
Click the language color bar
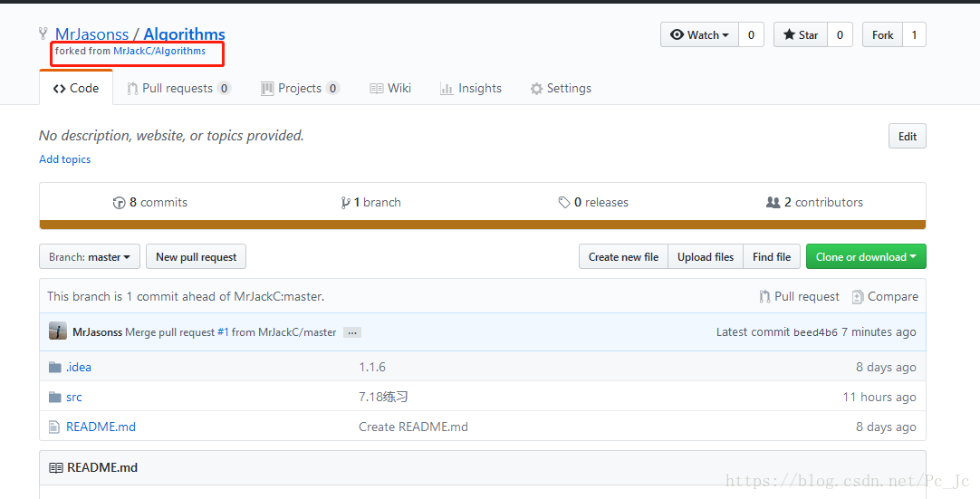(x=483, y=225)
